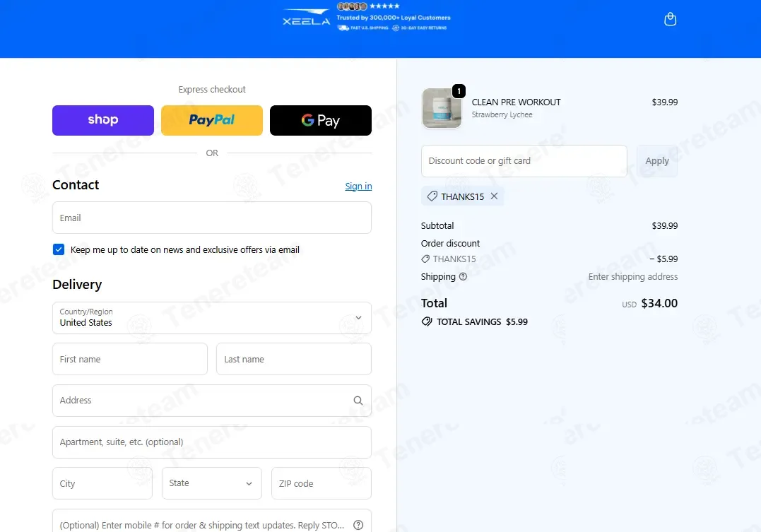Click 'Trusted by 300,000+ Loyal Customers' text
Screen dimensions: 761x532
click(394, 18)
